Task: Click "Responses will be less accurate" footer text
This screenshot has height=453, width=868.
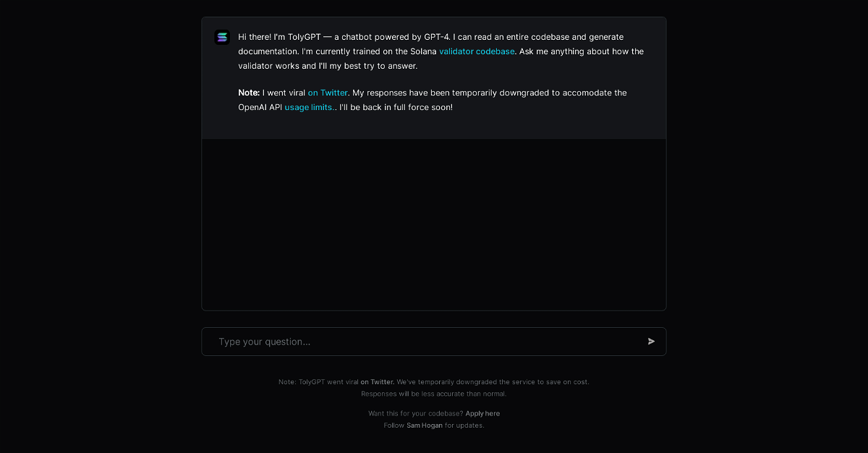Action: pos(434,394)
